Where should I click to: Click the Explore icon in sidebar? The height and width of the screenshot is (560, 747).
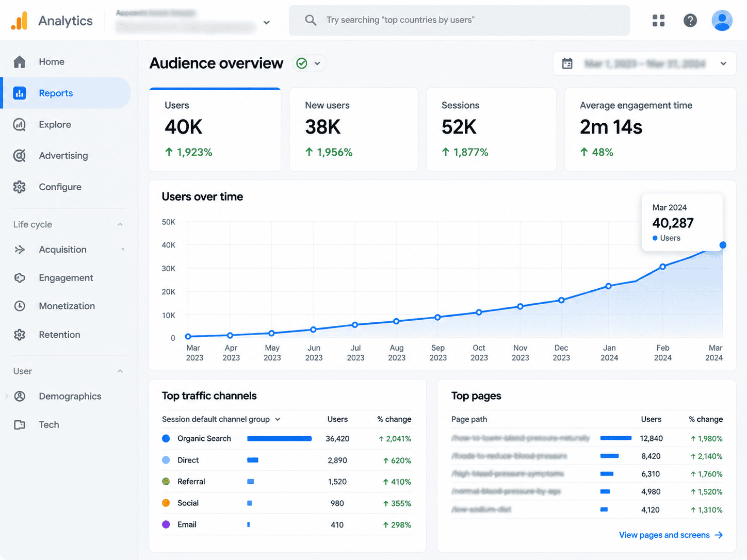[x=20, y=125]
